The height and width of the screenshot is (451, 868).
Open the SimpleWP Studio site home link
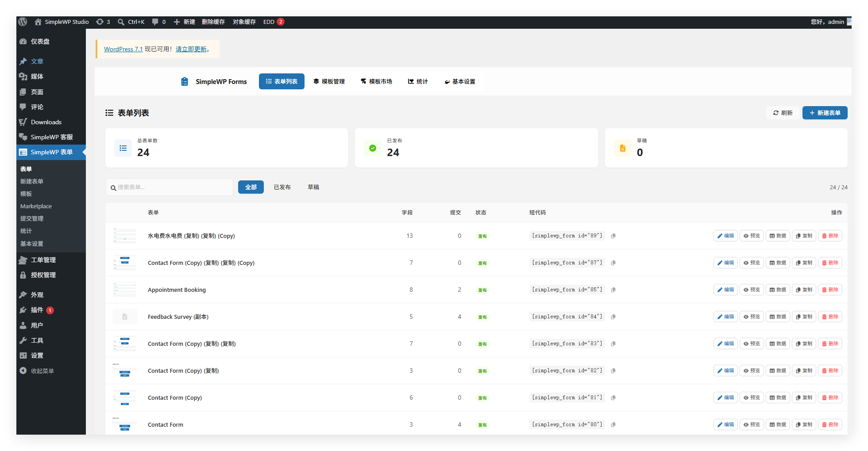click(x=62, y=22)
